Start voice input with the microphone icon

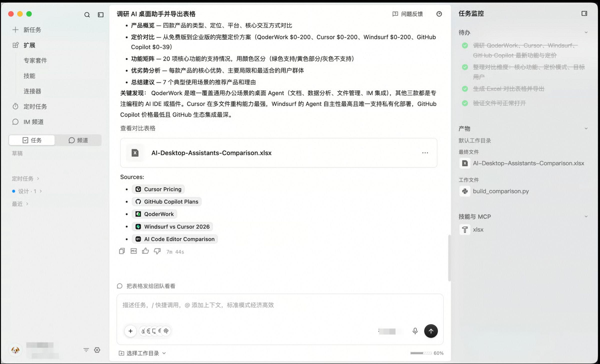pos(415,331)
